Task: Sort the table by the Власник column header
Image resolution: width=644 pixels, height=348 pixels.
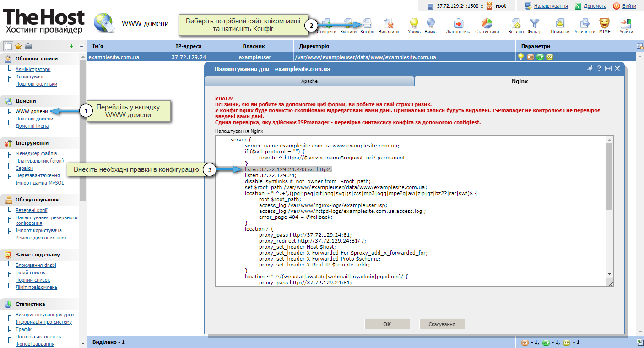Action: click(266, 46)
